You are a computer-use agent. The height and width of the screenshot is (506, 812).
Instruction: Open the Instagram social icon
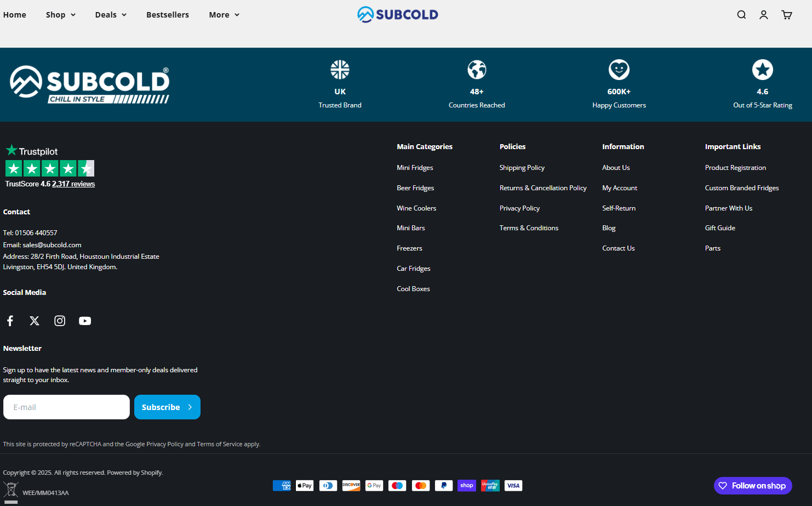click(59, 321)
